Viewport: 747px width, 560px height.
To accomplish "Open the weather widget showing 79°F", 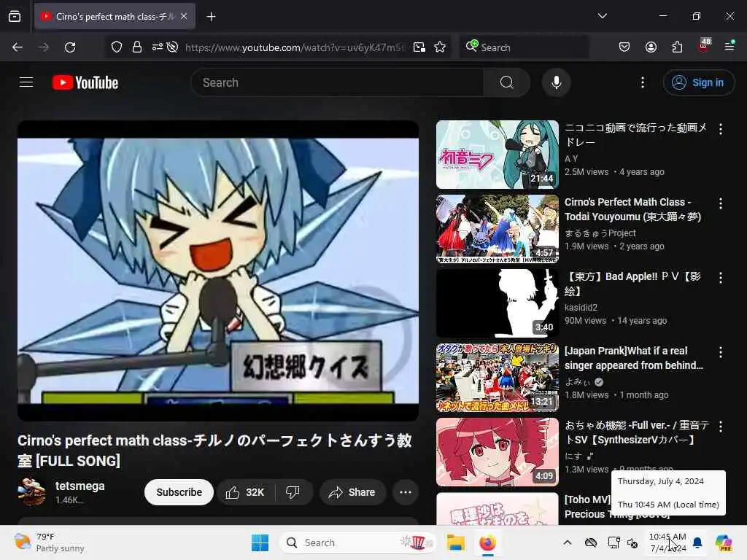I will coord(49,542).
